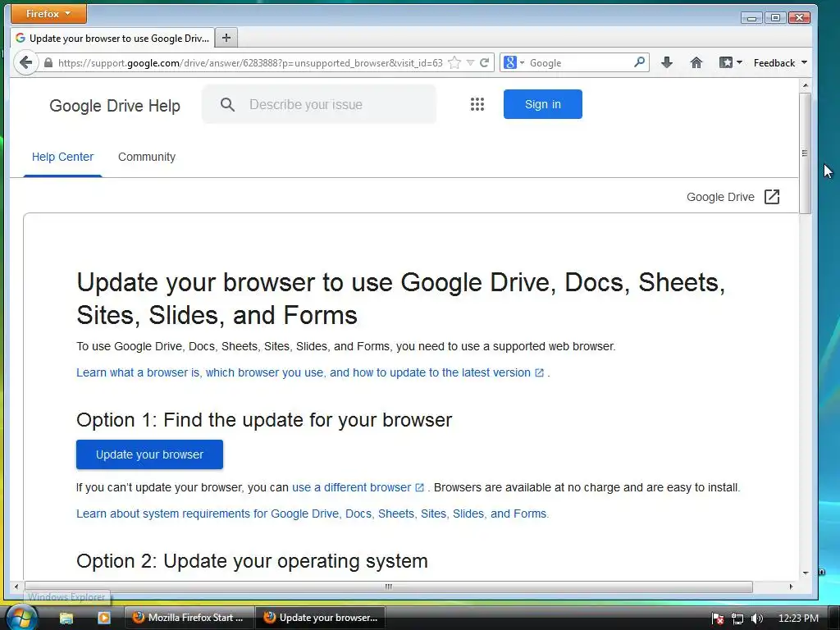Click the volume speaker tray icon

tap(756, 619)
